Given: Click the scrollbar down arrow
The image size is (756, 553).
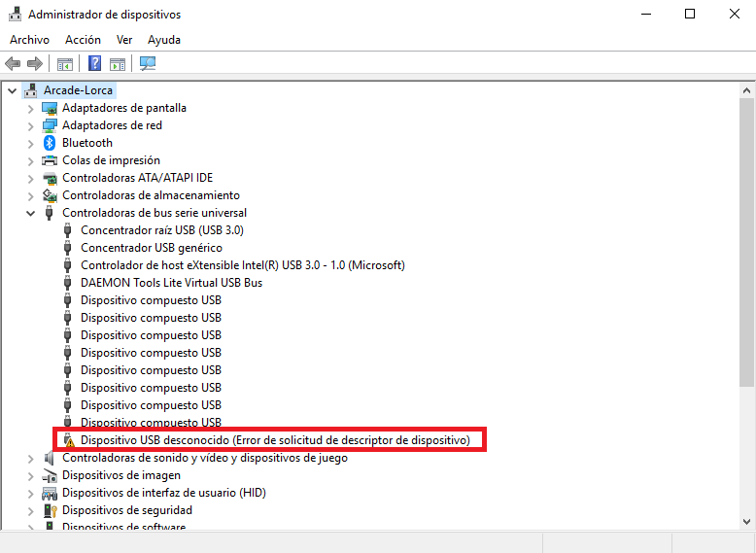Looking at the screenshot, I should click(x=746, y=521).
